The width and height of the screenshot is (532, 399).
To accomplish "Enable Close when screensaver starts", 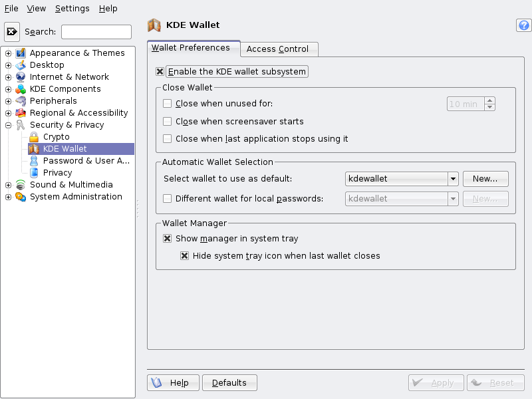I will coord(168,122).
